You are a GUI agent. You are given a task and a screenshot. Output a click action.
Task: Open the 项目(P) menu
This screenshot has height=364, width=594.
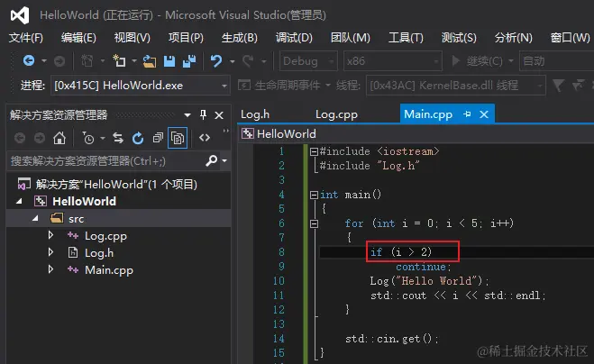186,38
